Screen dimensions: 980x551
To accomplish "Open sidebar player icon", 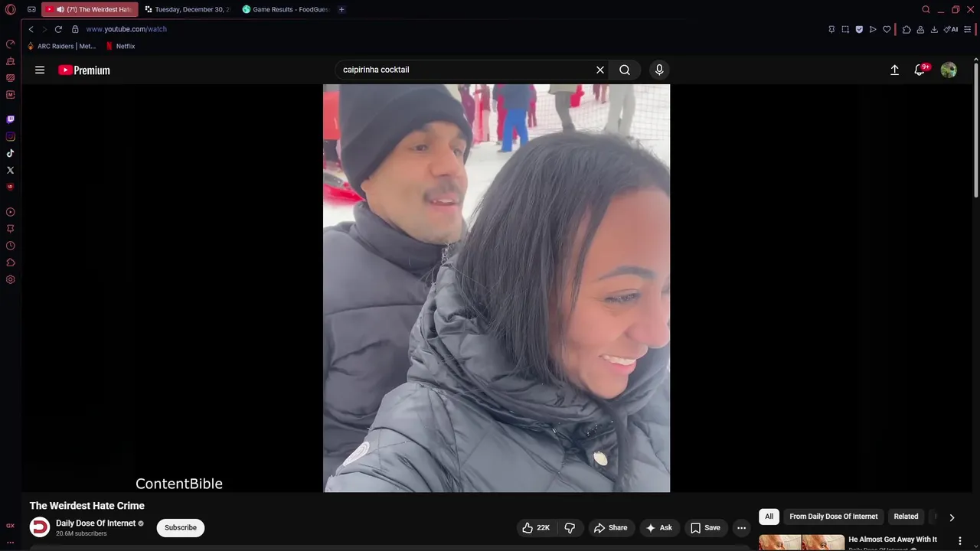I will tap(10, 212).
